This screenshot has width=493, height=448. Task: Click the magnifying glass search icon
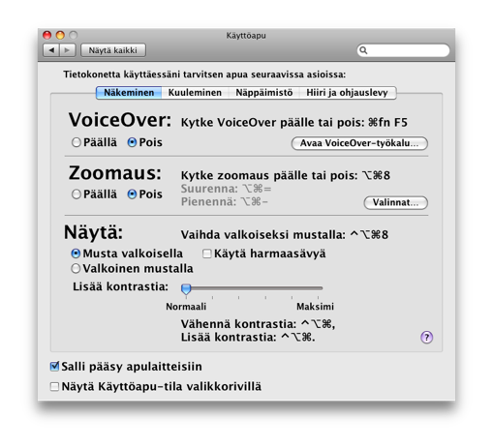tap(363, 50)
